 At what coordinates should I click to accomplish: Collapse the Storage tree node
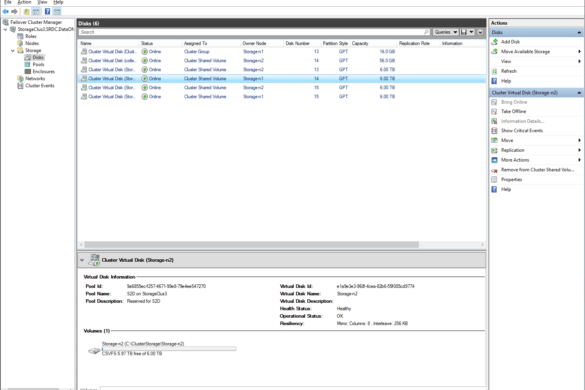click(x=13, y=50)
